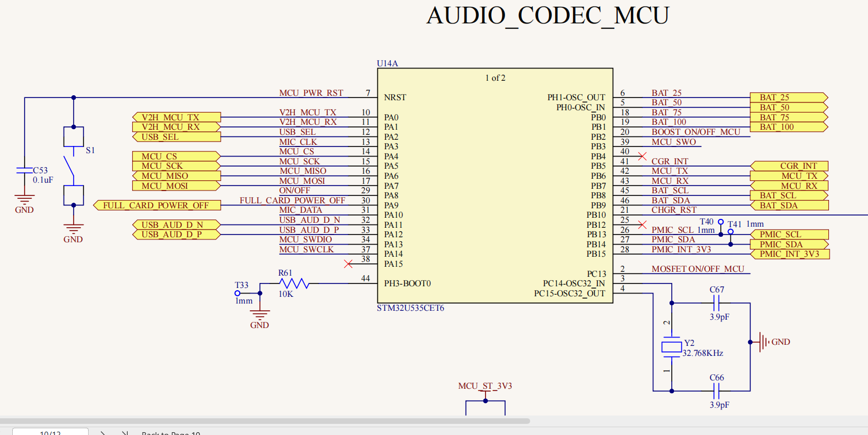Select capacitor C66 3.9pF symbol

[715, 392]
